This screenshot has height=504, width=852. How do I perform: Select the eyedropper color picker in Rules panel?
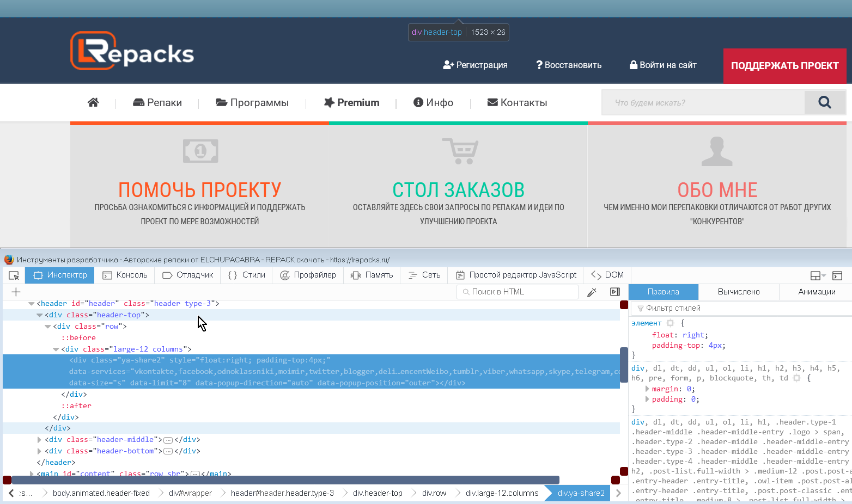[592, 292]
